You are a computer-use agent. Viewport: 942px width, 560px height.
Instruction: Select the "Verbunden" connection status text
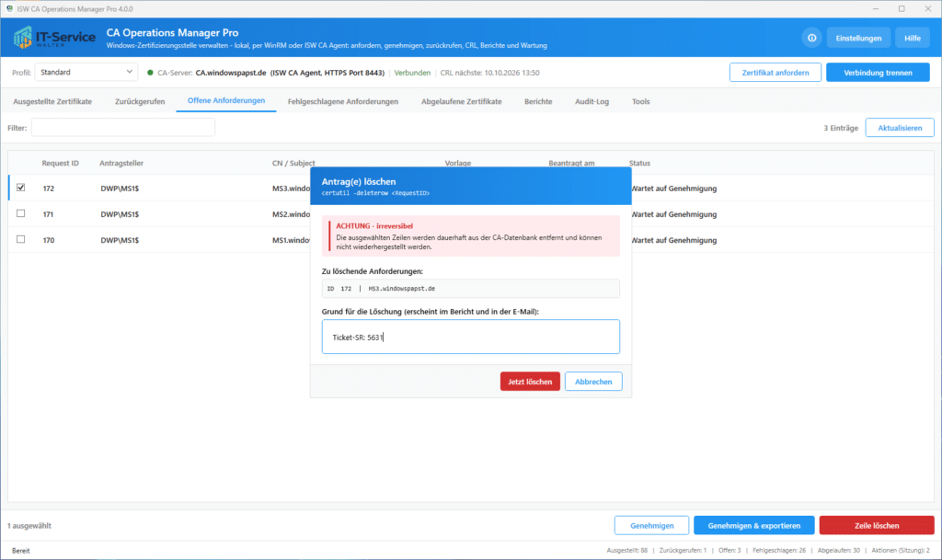(x=412, y=73)
